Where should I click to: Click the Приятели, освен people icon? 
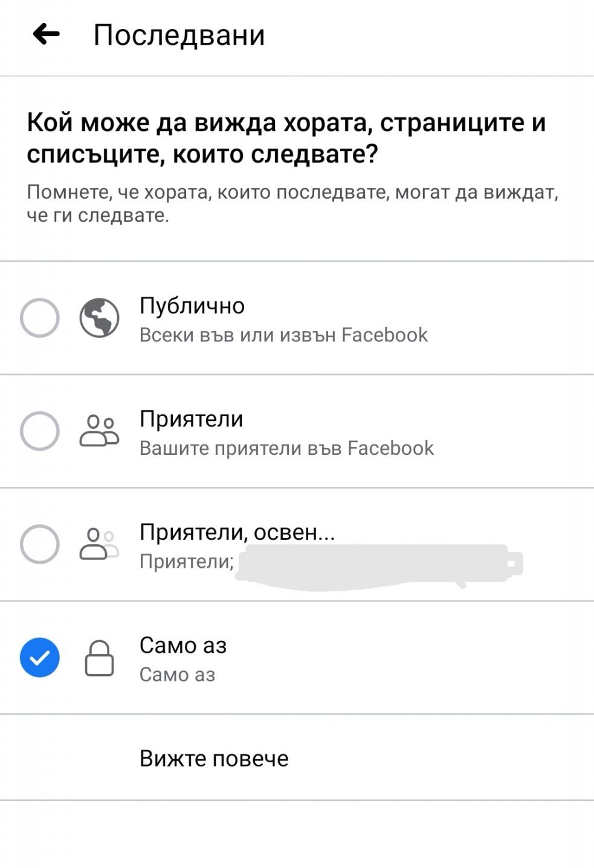(x=100, y=544)
